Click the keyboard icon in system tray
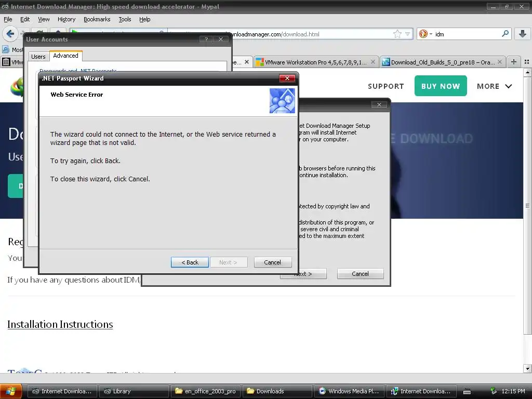Image resolution: width=532 pixels, height=399 pixels. tap(467, 392)
